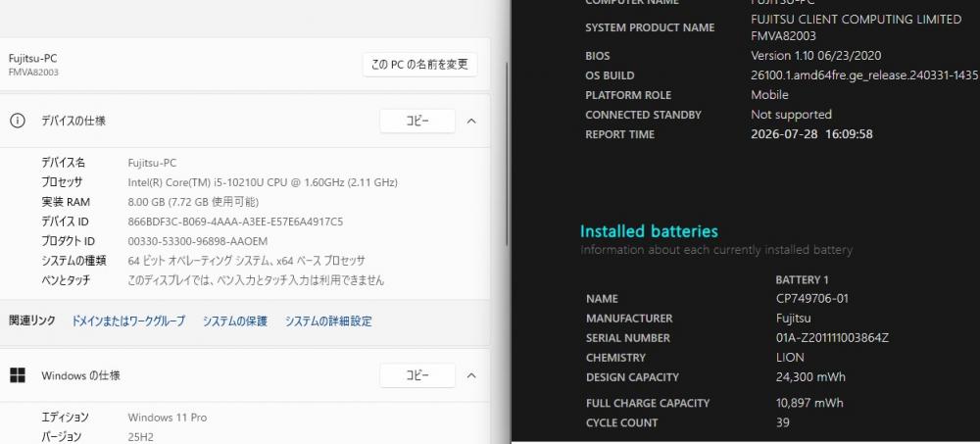Select the chemistry value LION
This screenshot has width=980, height=444.
point(790,358)
